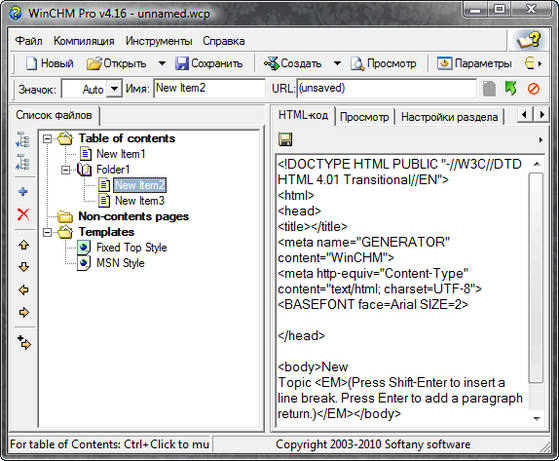The height and width of the screenshot is (461, 559).
Task: Collapse the Table of contents node
Action: (x=47, y=139)
